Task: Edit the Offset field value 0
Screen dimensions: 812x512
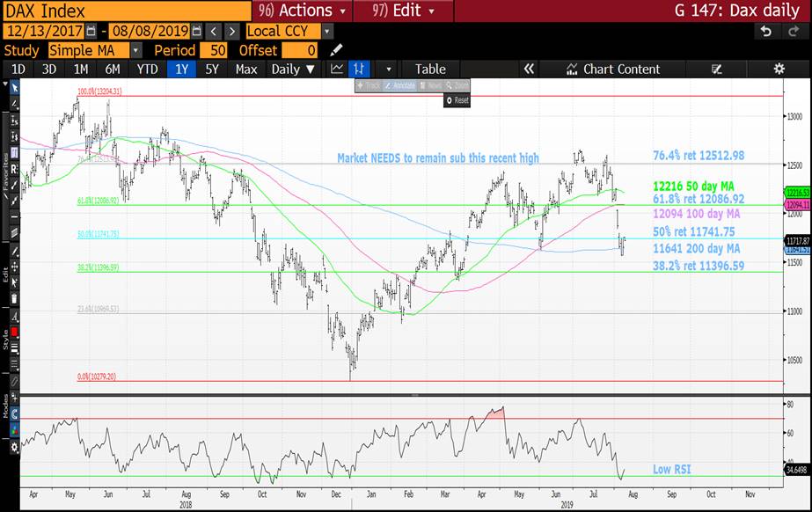Action: click(300, 50)
